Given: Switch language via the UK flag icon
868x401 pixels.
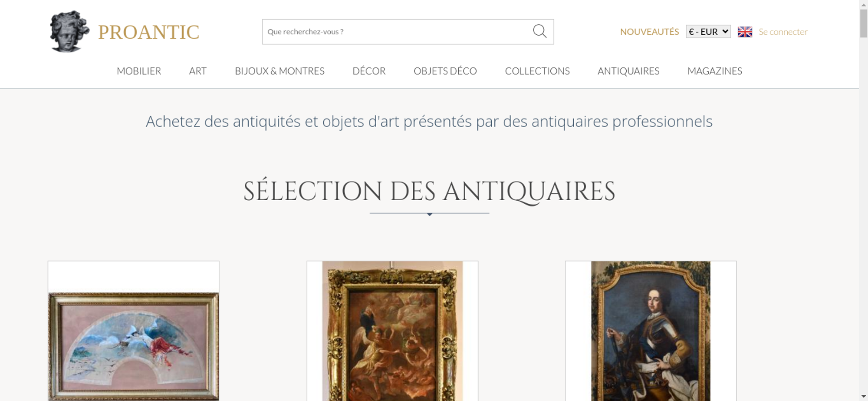Looking at the screenshot, I should point(745,32).
